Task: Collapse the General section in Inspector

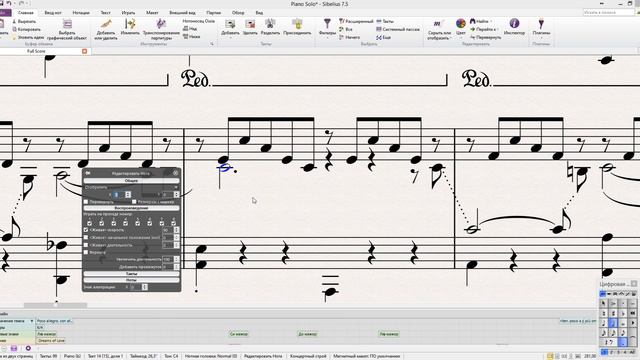Action: click(131, 180)
